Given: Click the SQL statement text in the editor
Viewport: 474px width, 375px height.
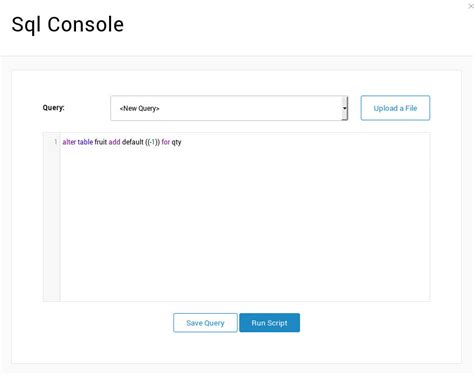Looking at the screenshot, I should pos(122,142).
